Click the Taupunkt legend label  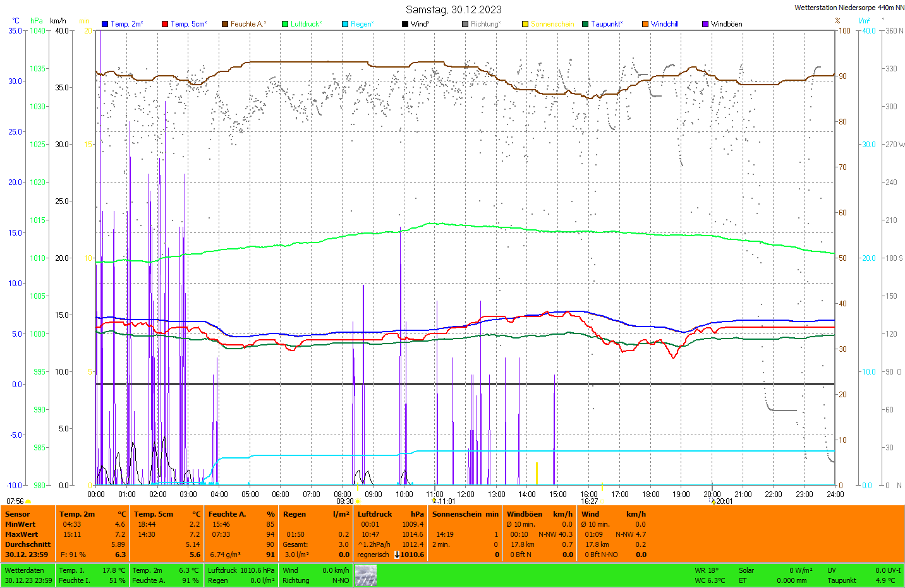pyautogui.click(x=607, y=24)
